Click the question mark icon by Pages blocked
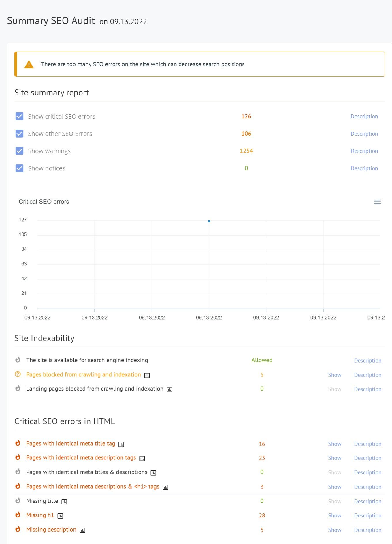The width and height of the screenshot is (392, 544). [x=18, y=374]
